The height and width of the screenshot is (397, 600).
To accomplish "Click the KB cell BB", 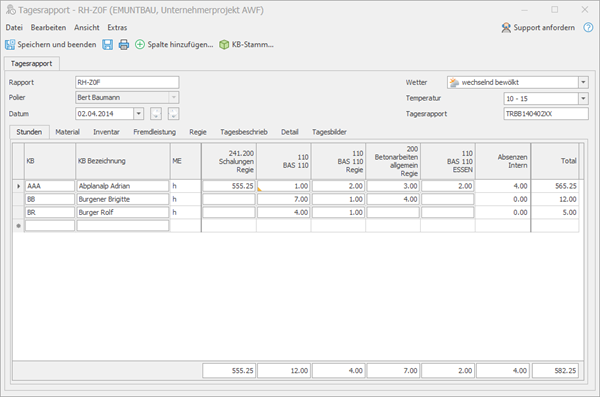I will pos(50,199).
